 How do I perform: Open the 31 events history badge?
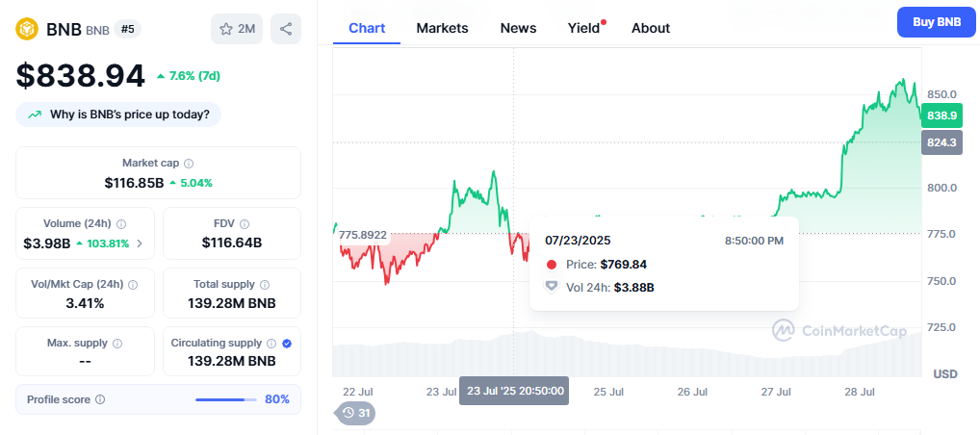[354, 413]
